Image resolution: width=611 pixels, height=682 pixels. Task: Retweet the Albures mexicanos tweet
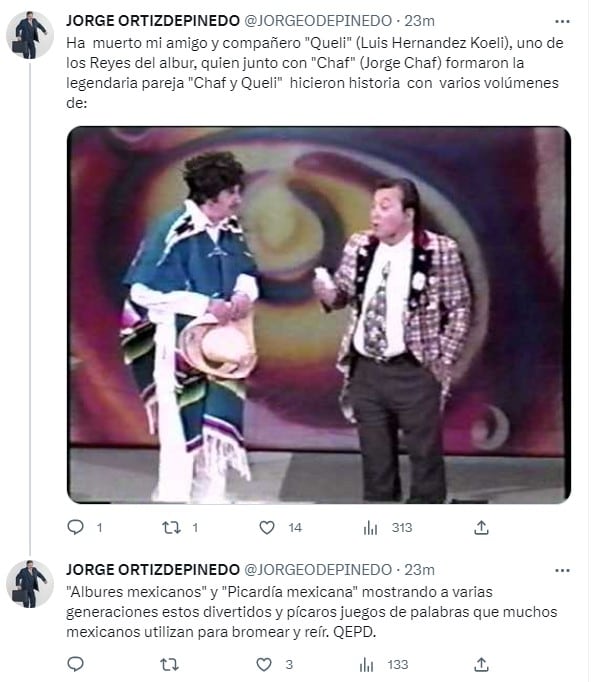171,664
